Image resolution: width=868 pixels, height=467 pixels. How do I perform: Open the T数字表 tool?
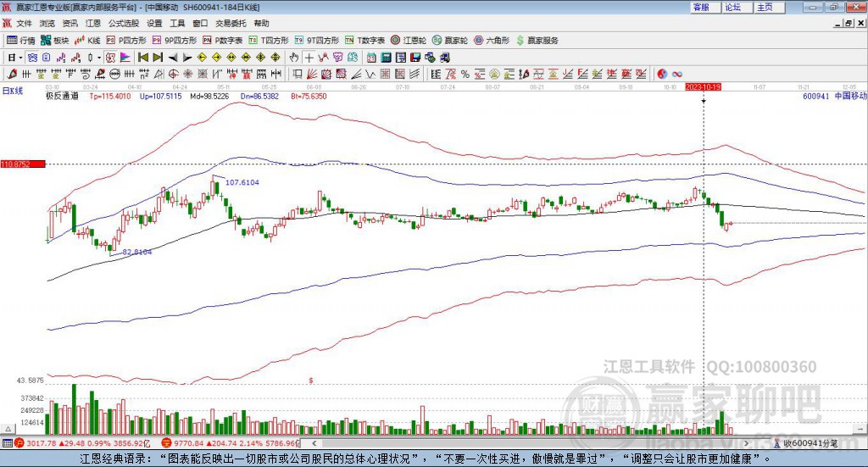364,41
